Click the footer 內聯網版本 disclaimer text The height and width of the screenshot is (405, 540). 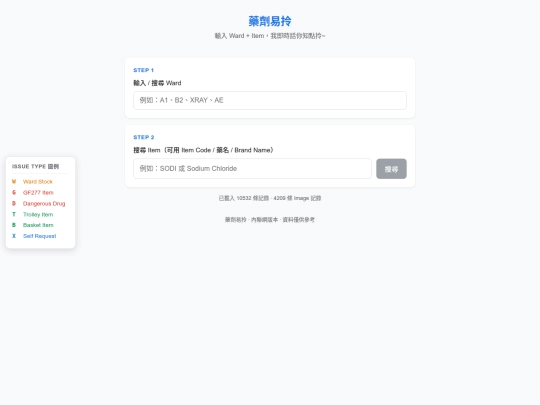pyautogui.click(x=270, y=220)
